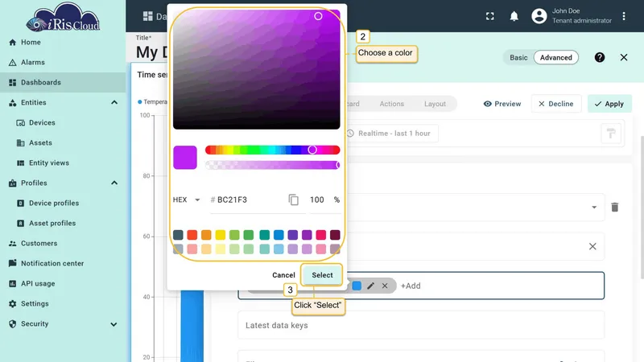Copy the hex color code

(x=293, y=200)
